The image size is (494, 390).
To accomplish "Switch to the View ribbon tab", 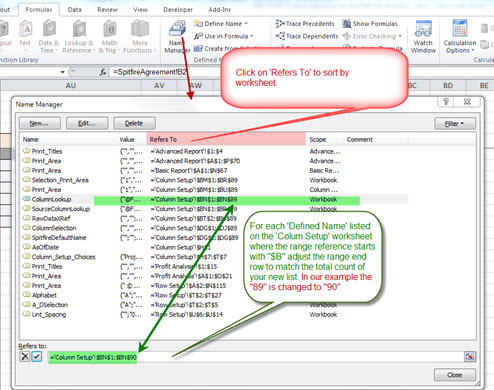I will (140, 10).
